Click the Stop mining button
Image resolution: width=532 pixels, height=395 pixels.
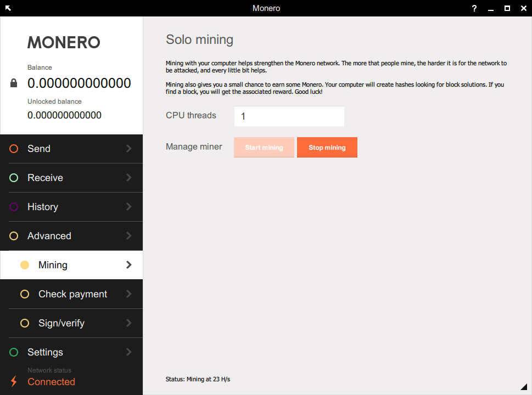coord(327,148)
